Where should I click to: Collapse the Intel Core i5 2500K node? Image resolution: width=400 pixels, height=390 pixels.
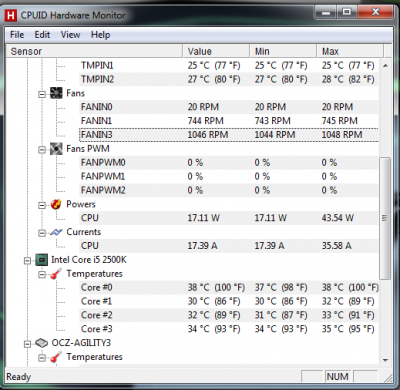click(27, 261)
